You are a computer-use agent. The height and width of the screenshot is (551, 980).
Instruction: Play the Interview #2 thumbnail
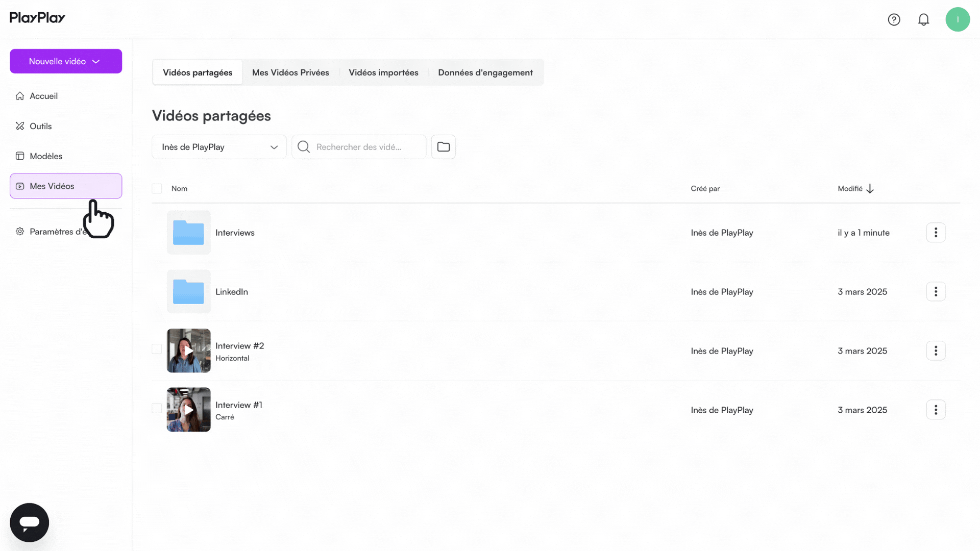tap(188, 350)
